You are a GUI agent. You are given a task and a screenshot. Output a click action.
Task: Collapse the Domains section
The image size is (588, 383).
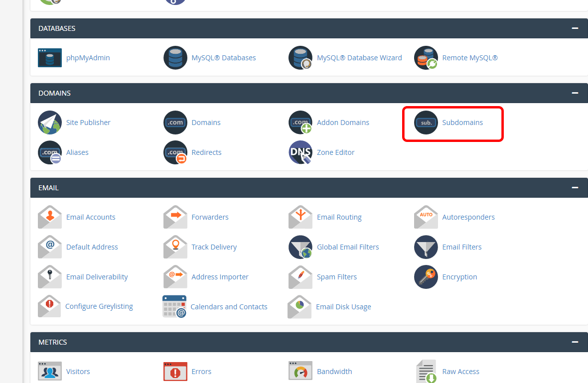(x=575, y=93)
